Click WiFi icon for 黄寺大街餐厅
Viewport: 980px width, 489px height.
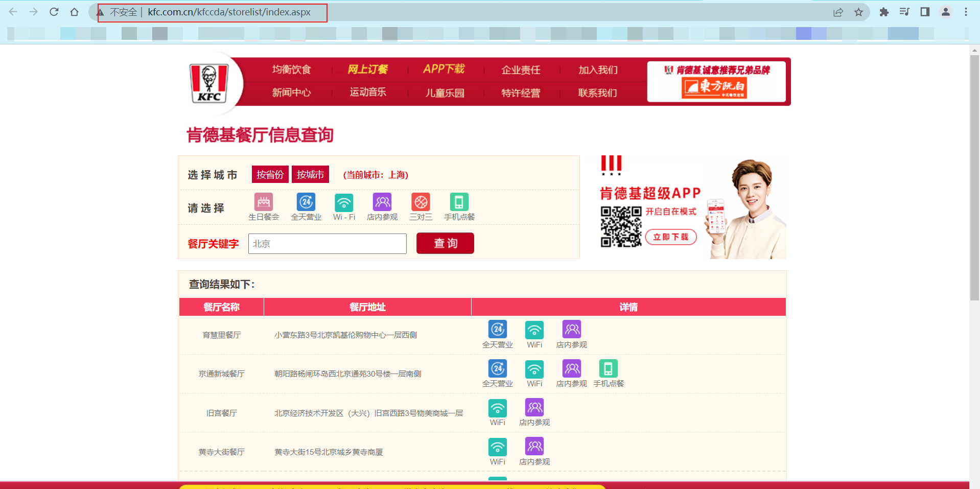498,447
